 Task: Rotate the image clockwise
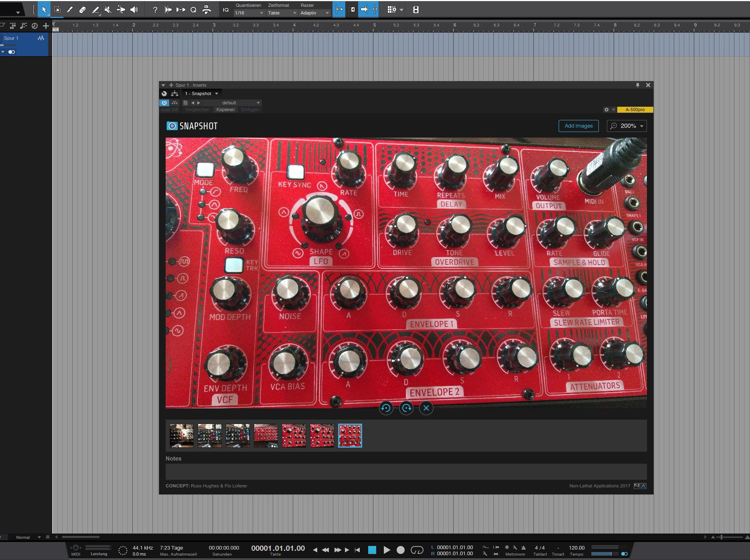point(406,408)
